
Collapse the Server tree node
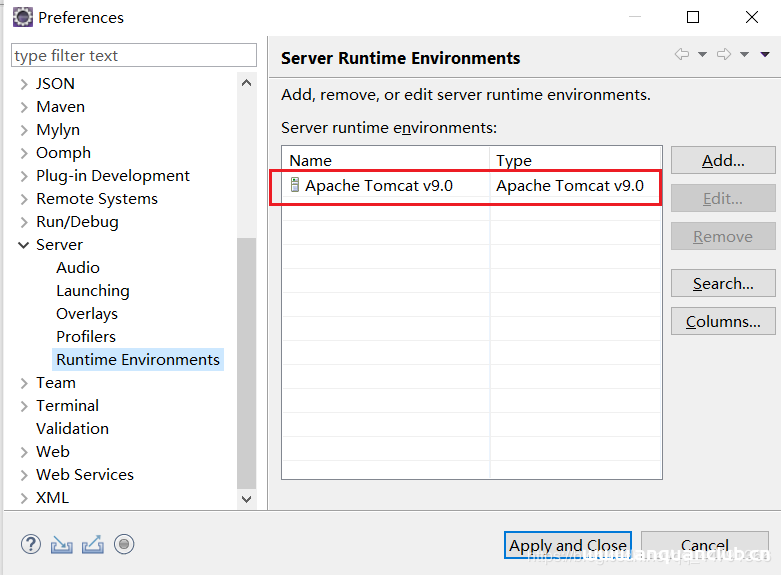pyautogui.click(x=24, y=245)
